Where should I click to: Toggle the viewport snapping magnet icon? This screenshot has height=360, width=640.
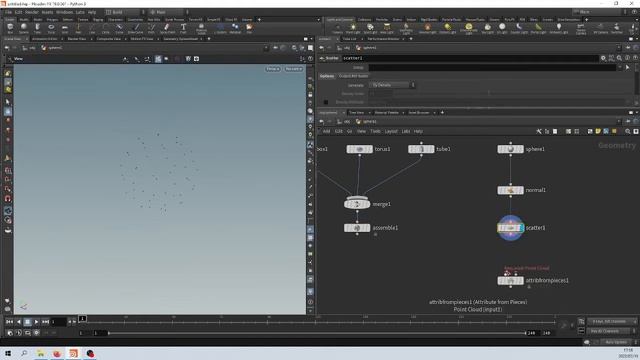(x=8, y=199)
